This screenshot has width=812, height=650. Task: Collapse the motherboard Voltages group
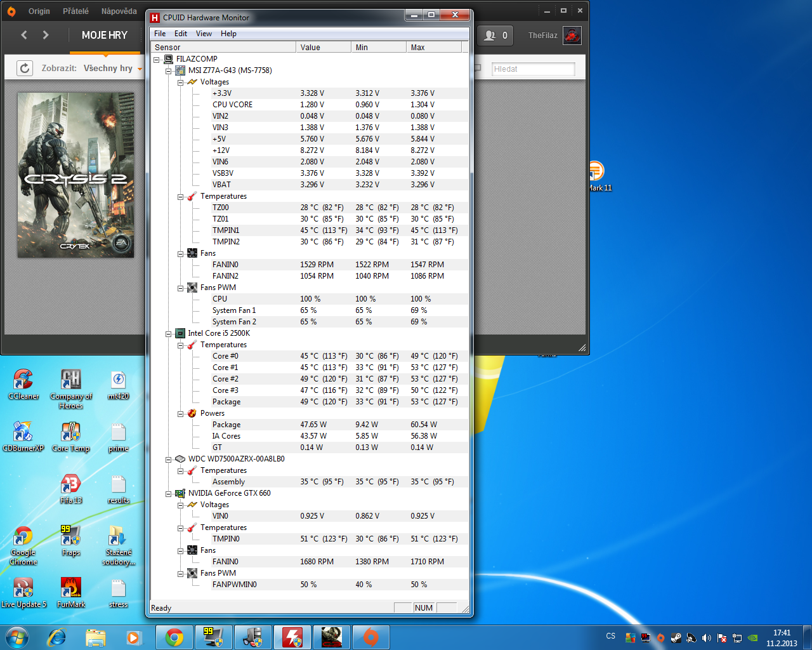click(180, 82)
